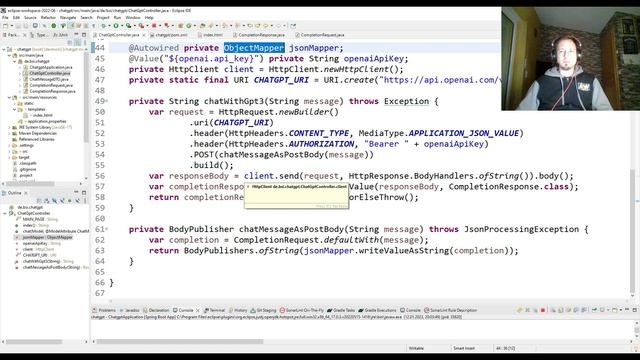Open the Type Hierarchy view tab
This screenshot has width=640, height=360.
(x=40, y=35)
